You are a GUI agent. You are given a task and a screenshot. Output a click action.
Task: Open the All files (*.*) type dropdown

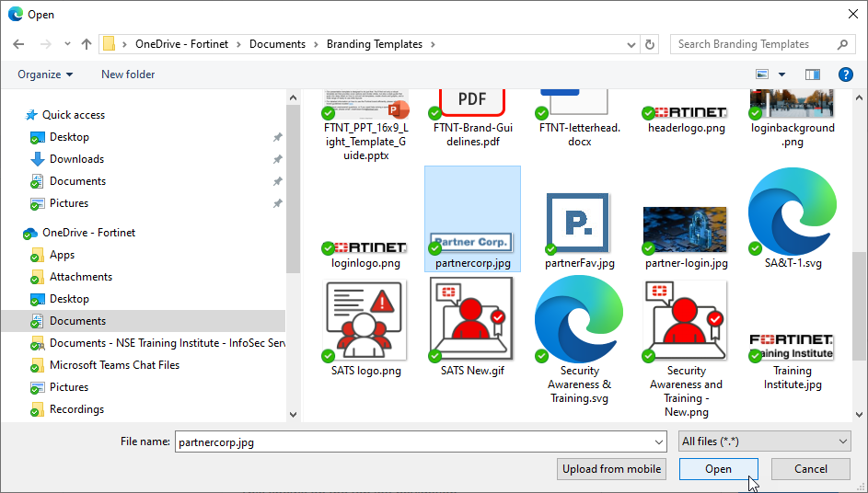[x=765, y=441]
